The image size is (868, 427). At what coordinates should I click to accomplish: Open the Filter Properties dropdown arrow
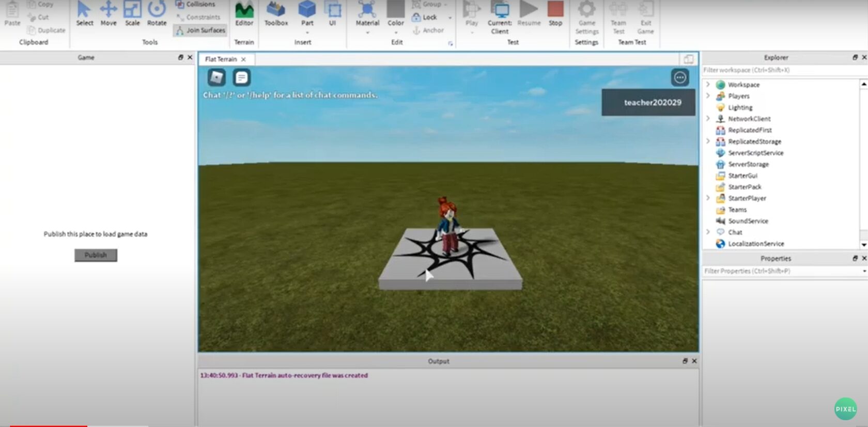pos(864,271)
